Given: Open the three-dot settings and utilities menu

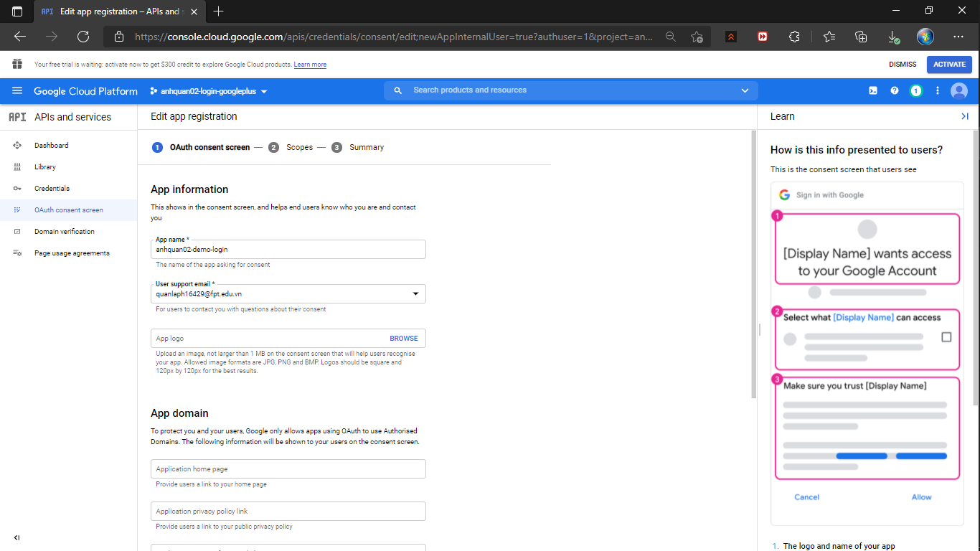Looking at the screenshot, I should [937, 91].
